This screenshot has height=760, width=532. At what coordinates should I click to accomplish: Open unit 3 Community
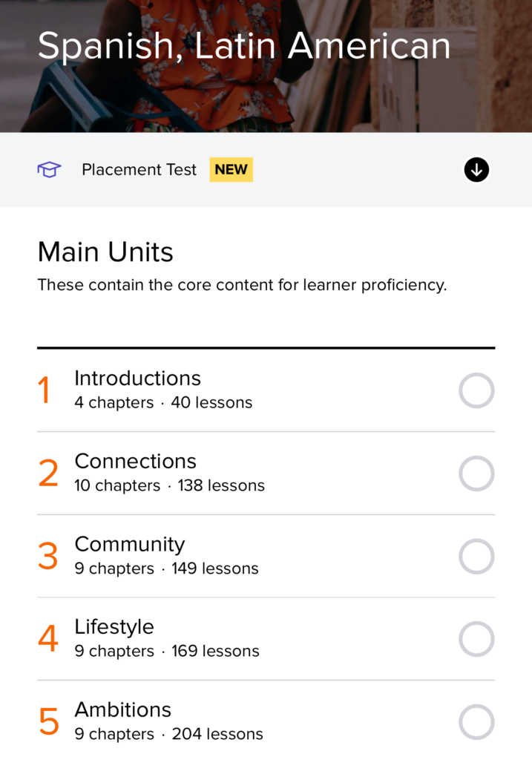pyautogui.click(x=129, y=544)
